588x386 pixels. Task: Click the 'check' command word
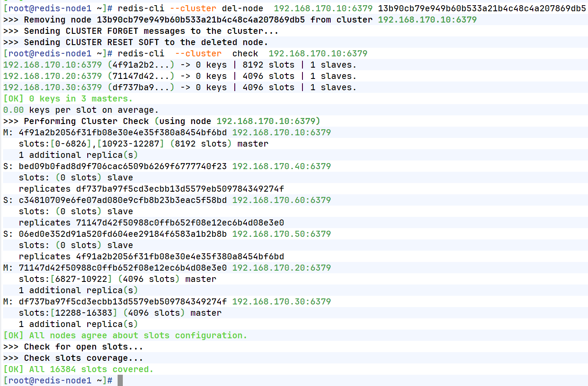[245, 53]
